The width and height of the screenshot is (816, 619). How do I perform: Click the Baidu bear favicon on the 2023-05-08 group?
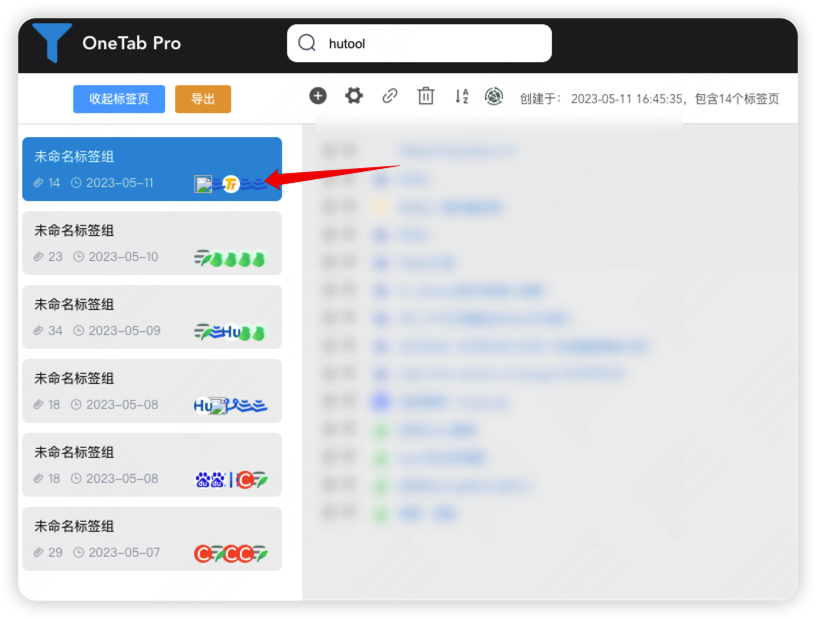[x=203, y=478]
